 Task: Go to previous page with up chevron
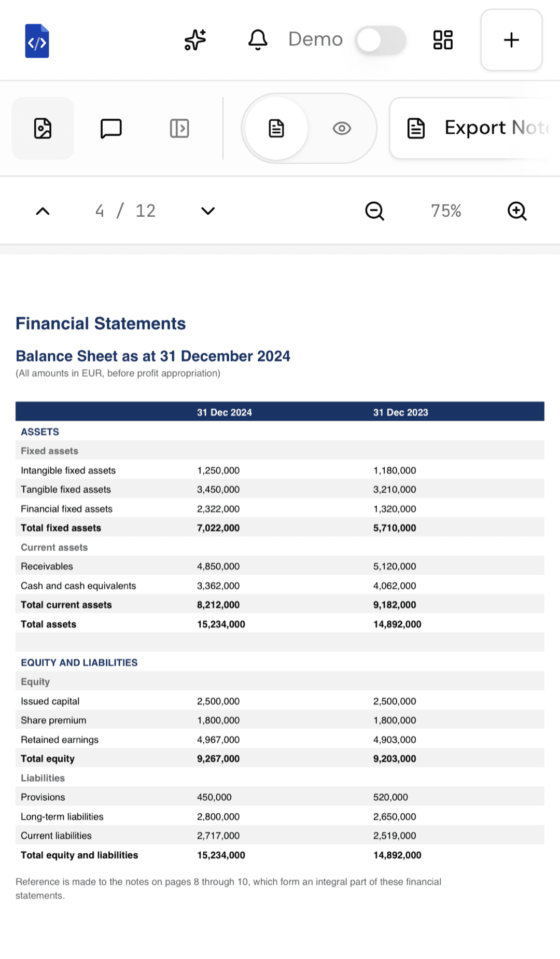click(43, 211)
